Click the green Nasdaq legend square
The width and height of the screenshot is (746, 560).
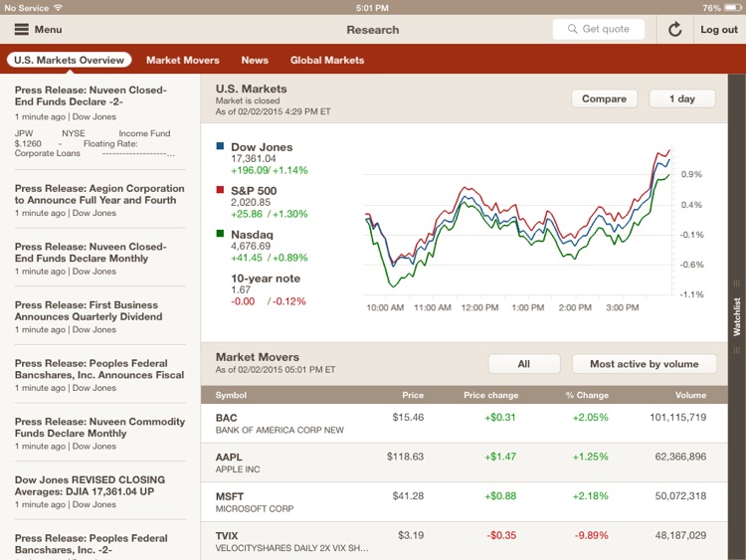220,234
